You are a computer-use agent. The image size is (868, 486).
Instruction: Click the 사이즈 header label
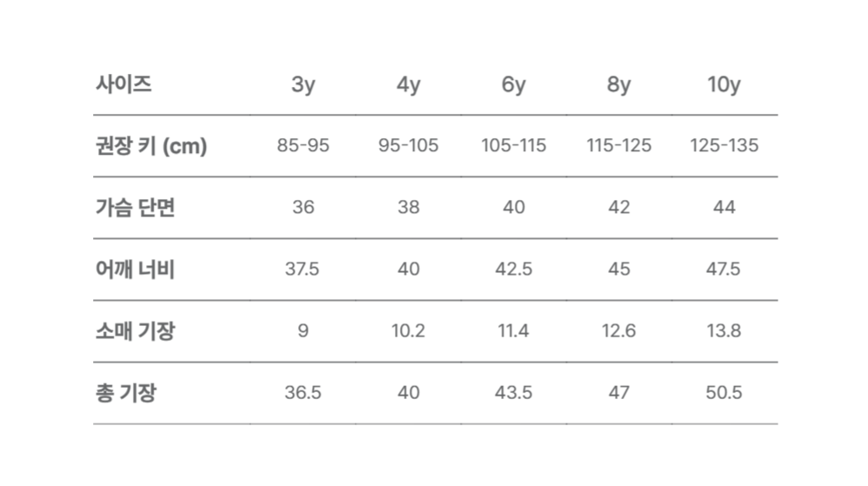pos(124,84)
